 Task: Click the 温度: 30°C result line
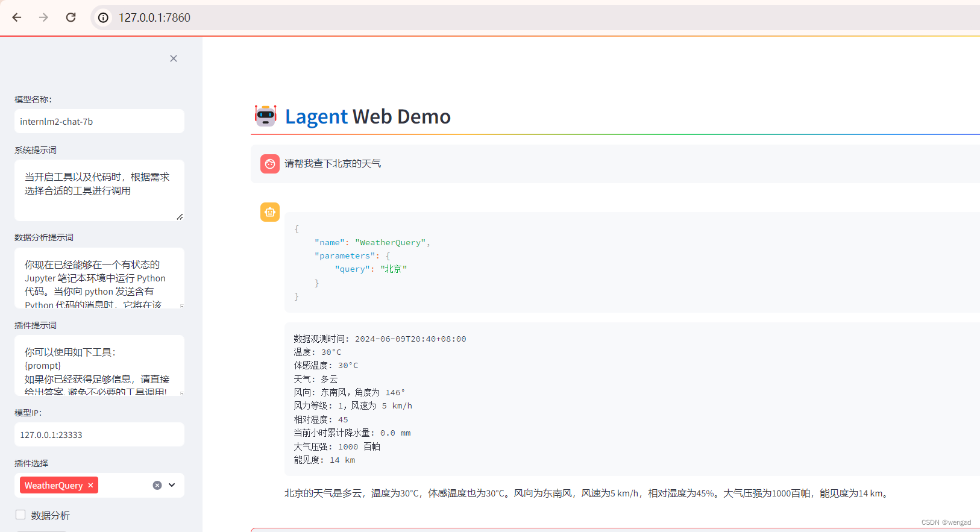point(317,352)
